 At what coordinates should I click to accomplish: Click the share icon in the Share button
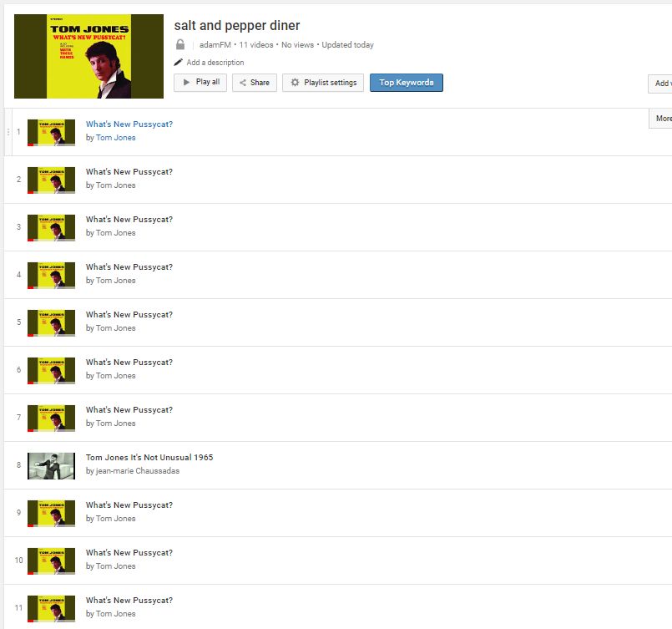(243, 83)
